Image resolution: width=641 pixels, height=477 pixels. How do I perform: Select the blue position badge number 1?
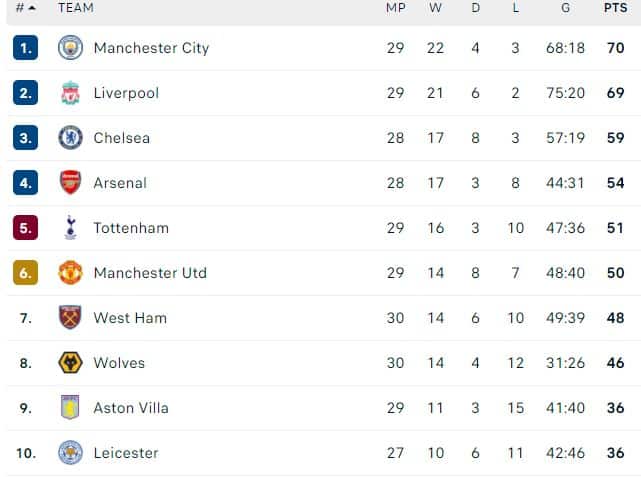[x=25, y=48]
